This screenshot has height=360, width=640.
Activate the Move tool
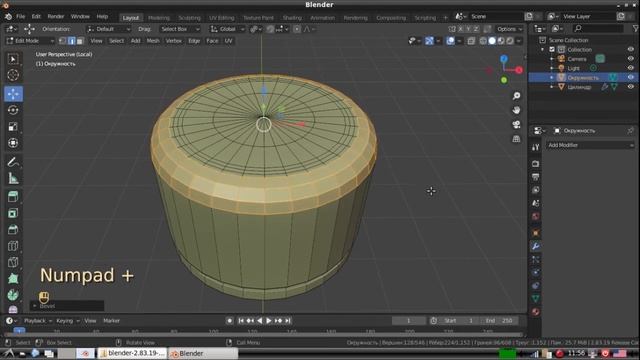[x=13, y=94]
